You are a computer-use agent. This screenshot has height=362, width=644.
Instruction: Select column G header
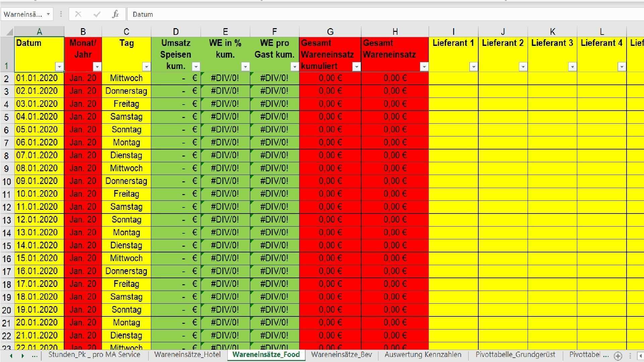(x=330, y=32)
